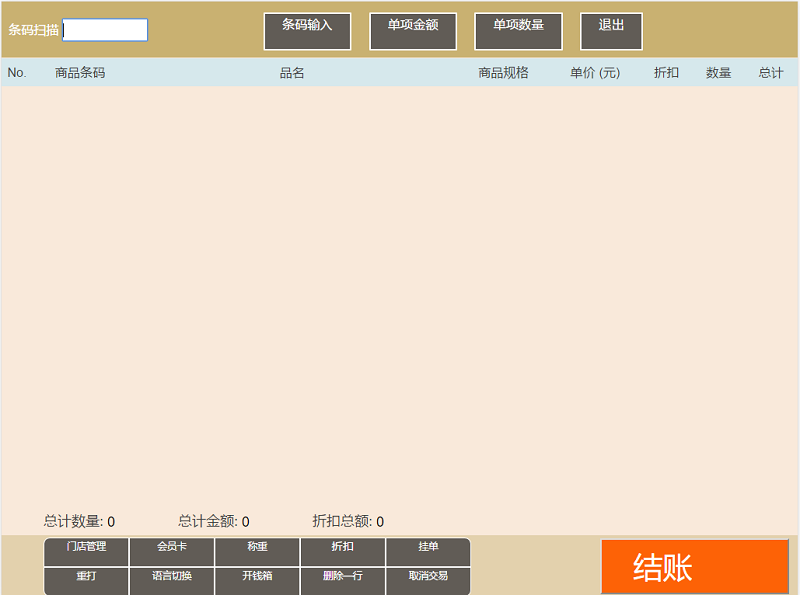Screen dimensions: 800x595
Task: Click the 单项数量 button
Action: coord(518,32)
